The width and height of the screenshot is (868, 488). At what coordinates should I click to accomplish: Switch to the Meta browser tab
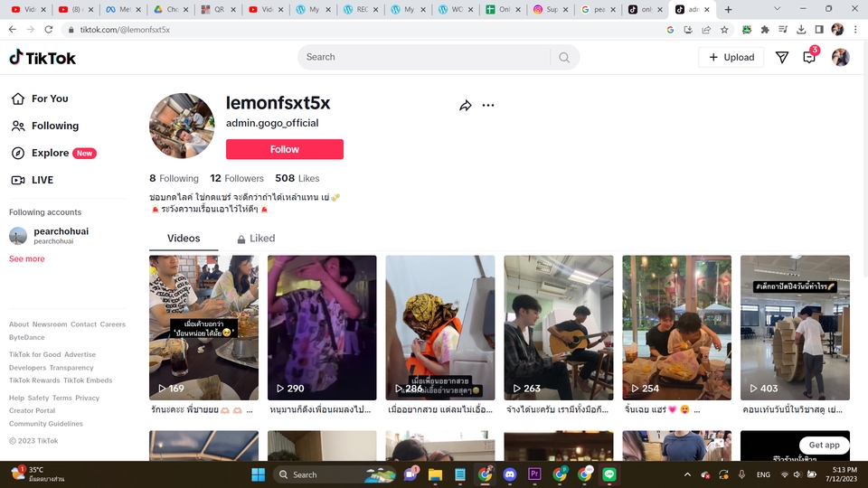(124, 9)
